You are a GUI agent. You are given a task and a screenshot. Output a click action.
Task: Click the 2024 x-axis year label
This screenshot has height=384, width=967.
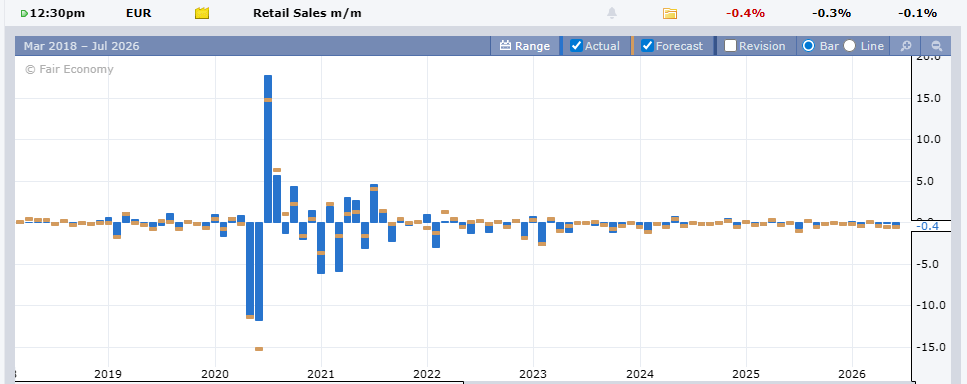[640, 374]
